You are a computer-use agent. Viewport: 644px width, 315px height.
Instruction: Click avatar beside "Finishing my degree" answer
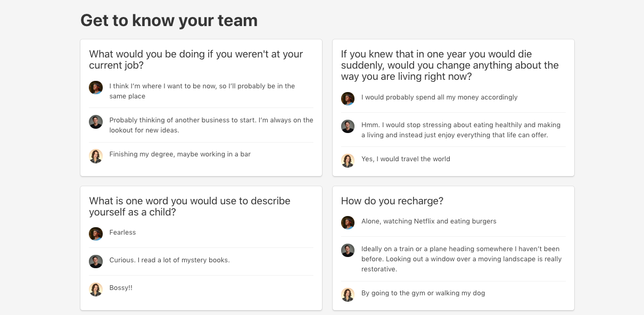96,156
